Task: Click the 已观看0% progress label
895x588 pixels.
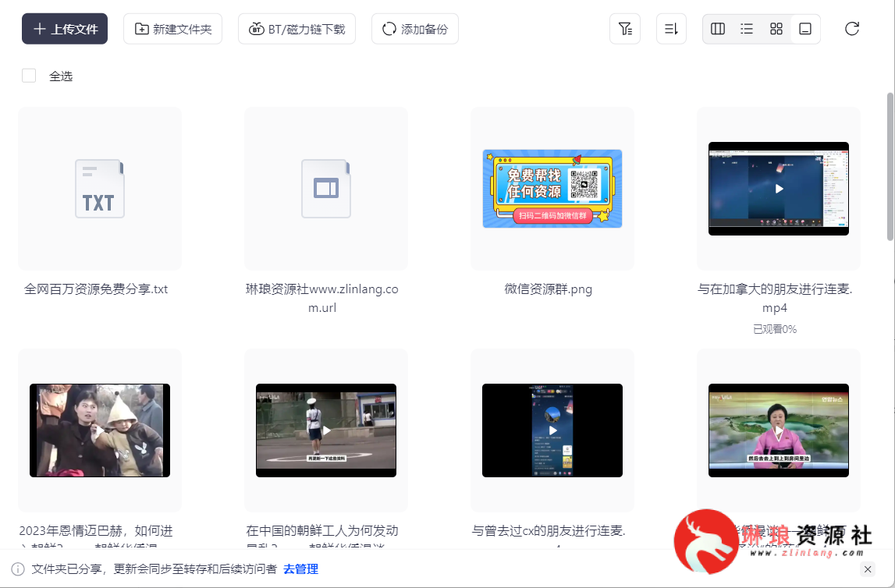Action: 775,329
